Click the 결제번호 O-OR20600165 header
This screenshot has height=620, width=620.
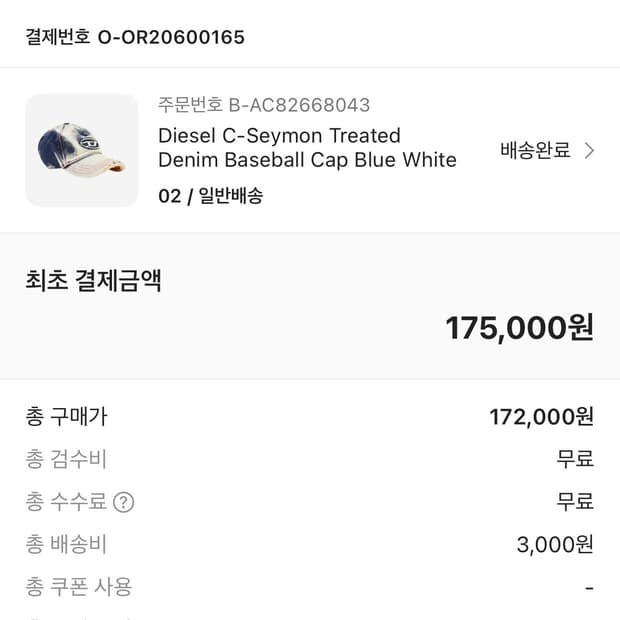135,37
